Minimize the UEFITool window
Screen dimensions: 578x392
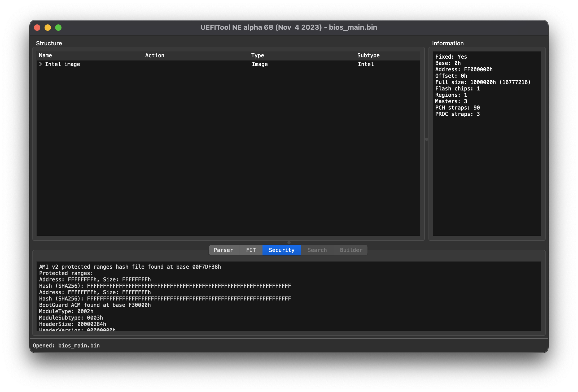coord(48,28)
